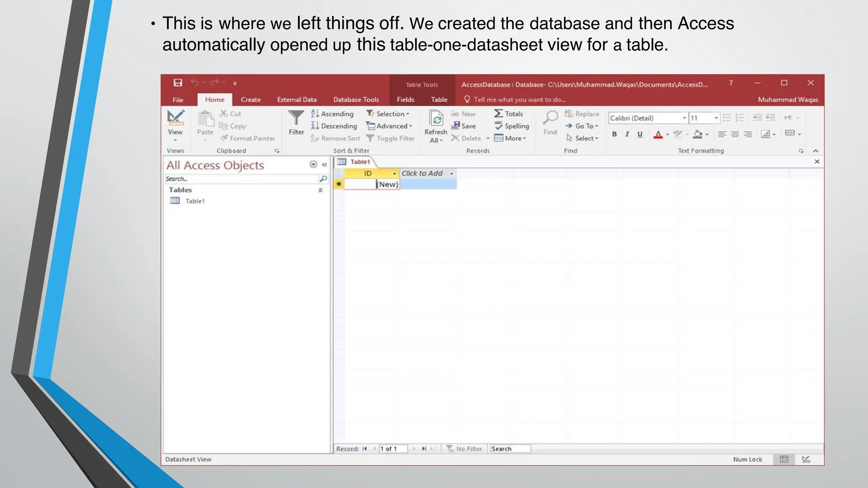Toggle Bold formatting
The image size is (868, 488).
pyautogui.click(x=614, y=134)
